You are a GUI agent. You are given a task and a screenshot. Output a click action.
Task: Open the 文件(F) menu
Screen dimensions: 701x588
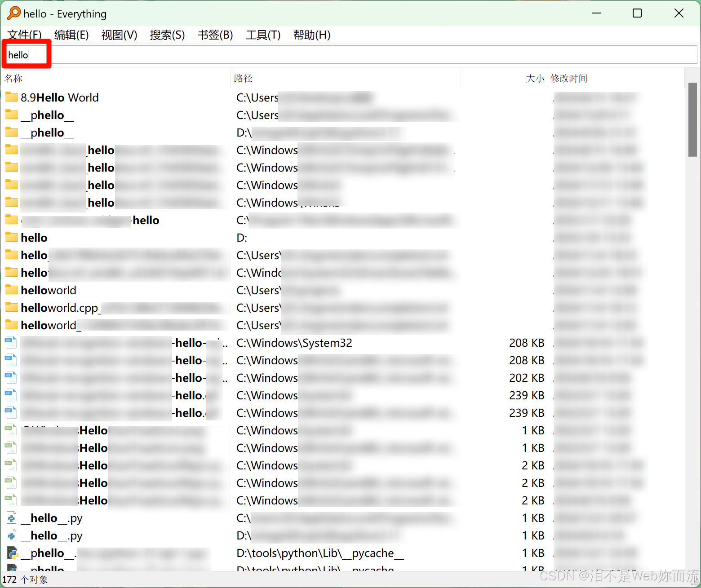[x=25, y=35]
